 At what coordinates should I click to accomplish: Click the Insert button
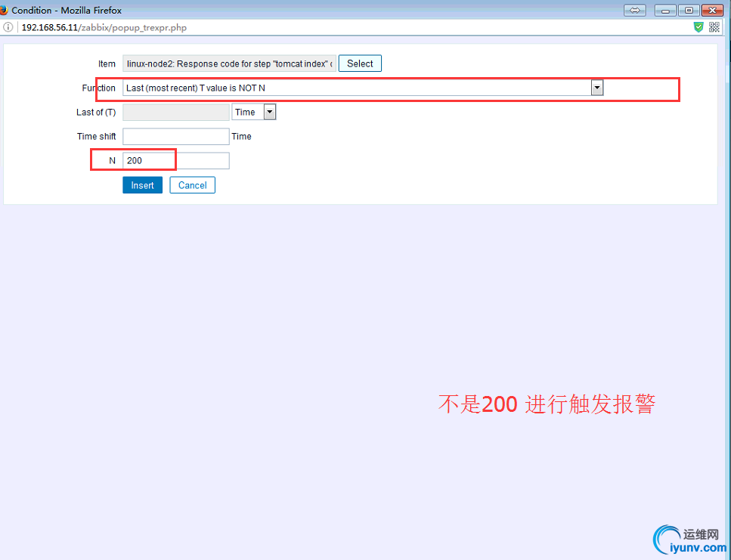(142, 185)
